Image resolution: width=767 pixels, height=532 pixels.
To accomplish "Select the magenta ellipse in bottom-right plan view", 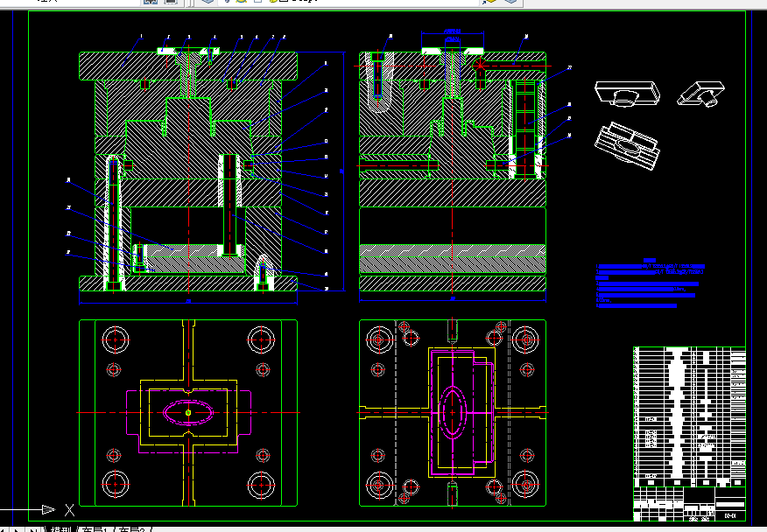I will [x=453, y=413].
